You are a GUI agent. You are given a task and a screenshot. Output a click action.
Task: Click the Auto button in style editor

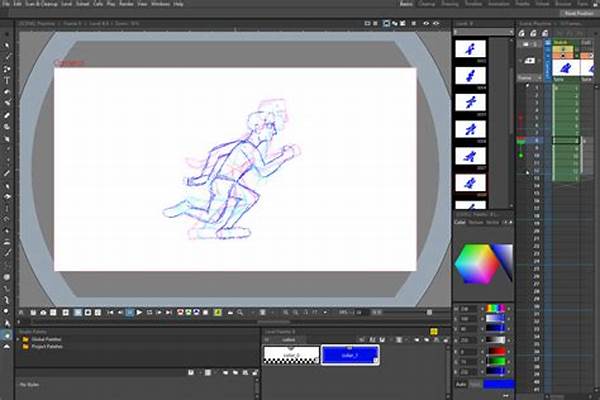coord(461,384)
